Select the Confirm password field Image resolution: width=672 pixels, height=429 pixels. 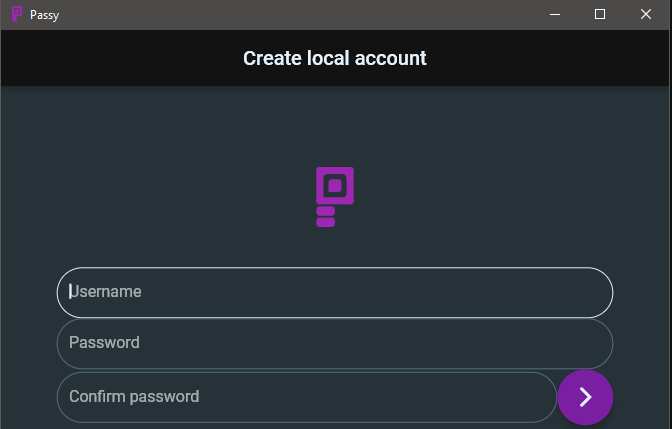[307, 397]
